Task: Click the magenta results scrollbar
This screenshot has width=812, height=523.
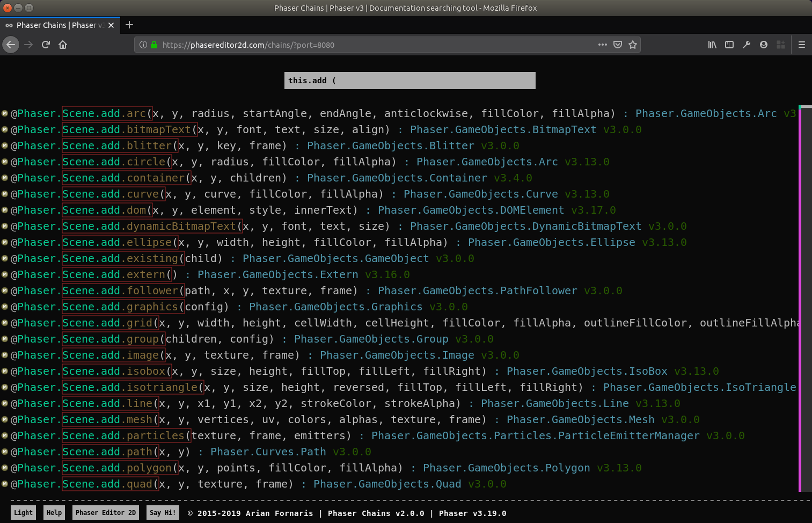Action: pos(800,298)
